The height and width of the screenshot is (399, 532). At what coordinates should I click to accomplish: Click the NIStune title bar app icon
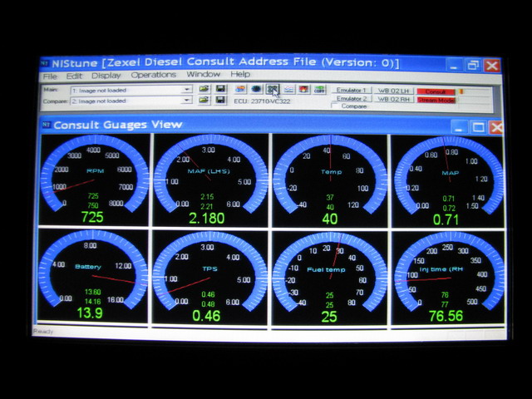45,63
